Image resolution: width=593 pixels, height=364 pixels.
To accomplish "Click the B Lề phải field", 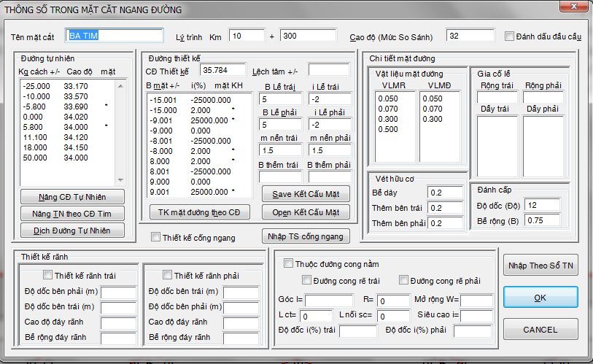I will pos(280,125).
